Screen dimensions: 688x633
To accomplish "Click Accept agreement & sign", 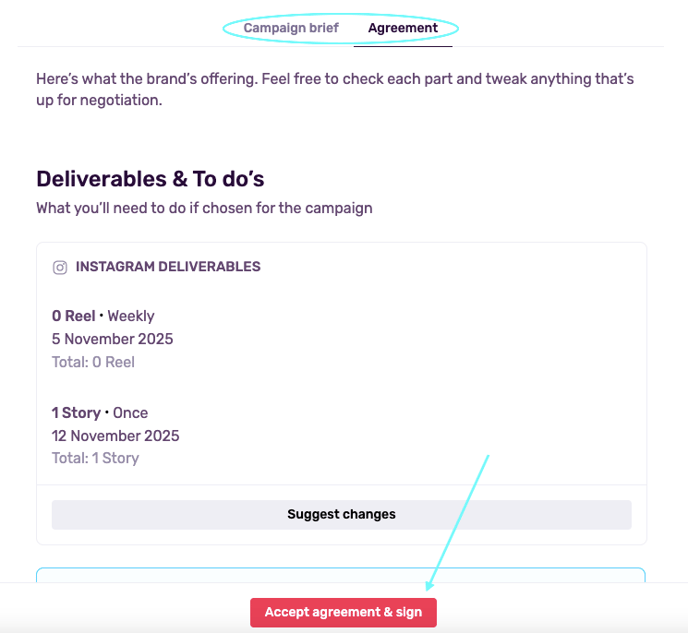I will click(x=343, y=612).
